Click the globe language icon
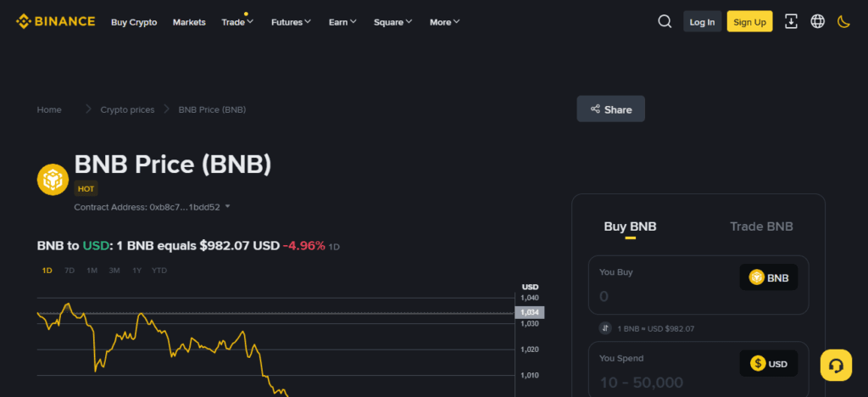 click(x=817, y=22)
